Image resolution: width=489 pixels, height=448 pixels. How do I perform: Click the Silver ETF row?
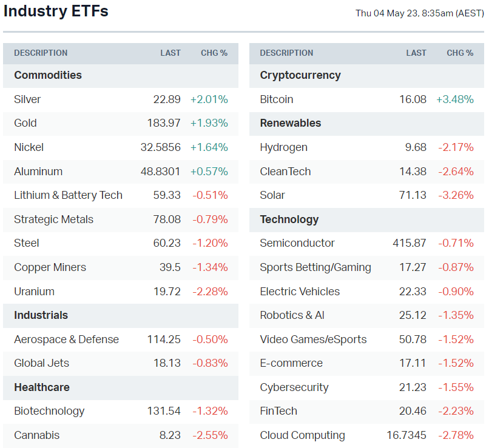(27, 99)
